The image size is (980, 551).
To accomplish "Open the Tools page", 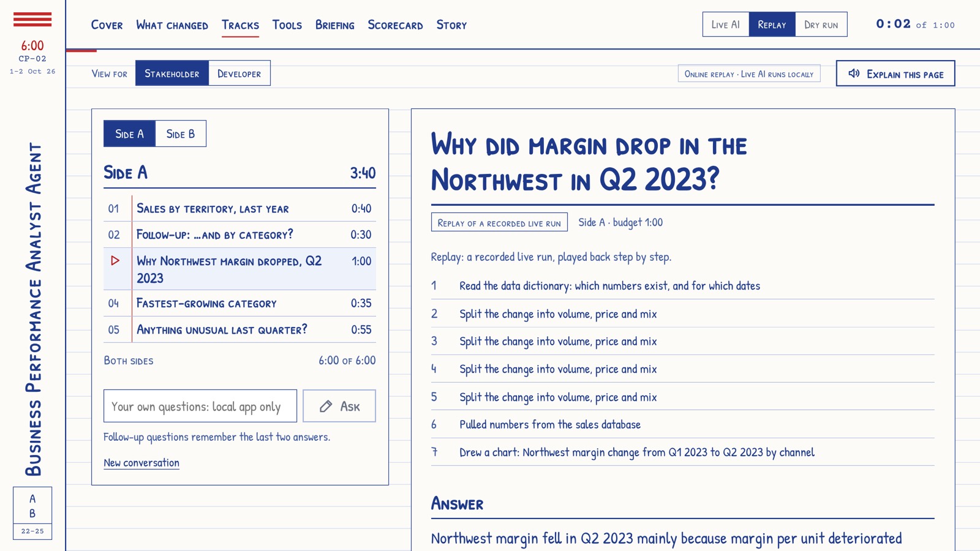I will (287, 25).
